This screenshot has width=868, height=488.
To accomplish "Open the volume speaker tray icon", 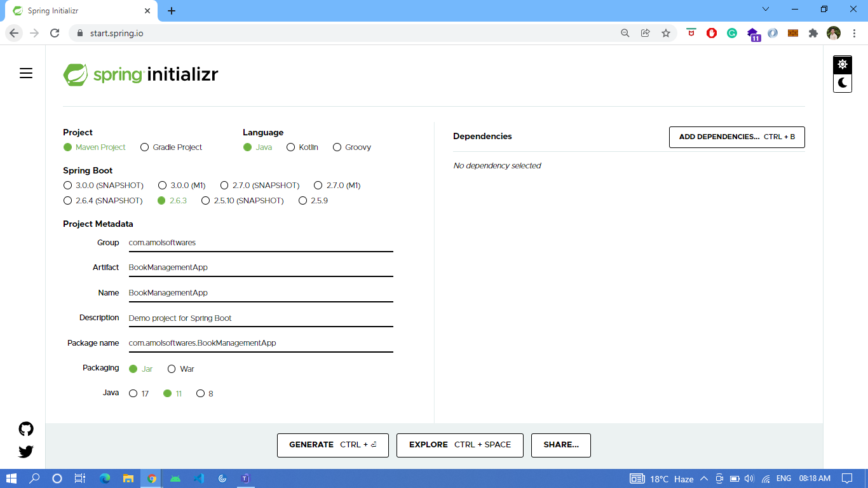I will [x=750, y=478].
